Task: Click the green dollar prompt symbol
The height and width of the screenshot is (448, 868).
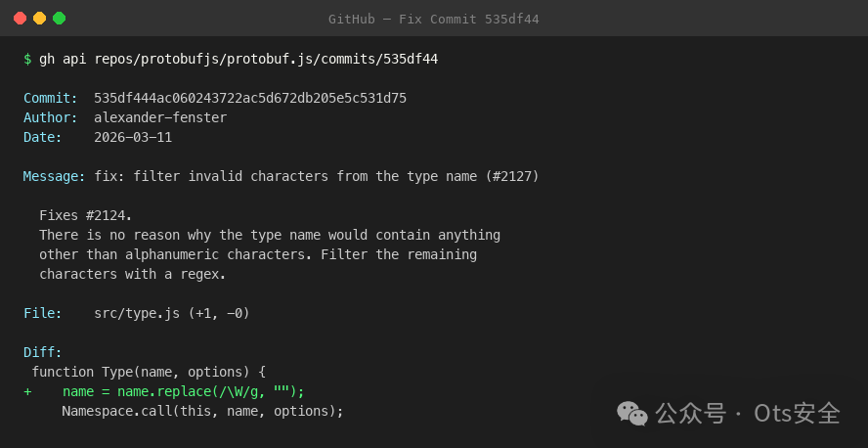Action: click(x=27, y=59)
